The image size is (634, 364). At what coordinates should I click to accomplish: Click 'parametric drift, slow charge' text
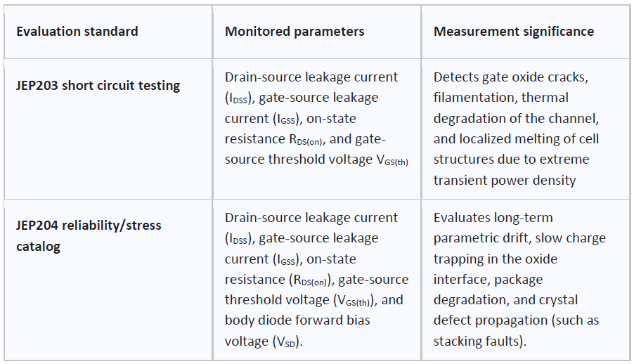click(x=519, y=238)
